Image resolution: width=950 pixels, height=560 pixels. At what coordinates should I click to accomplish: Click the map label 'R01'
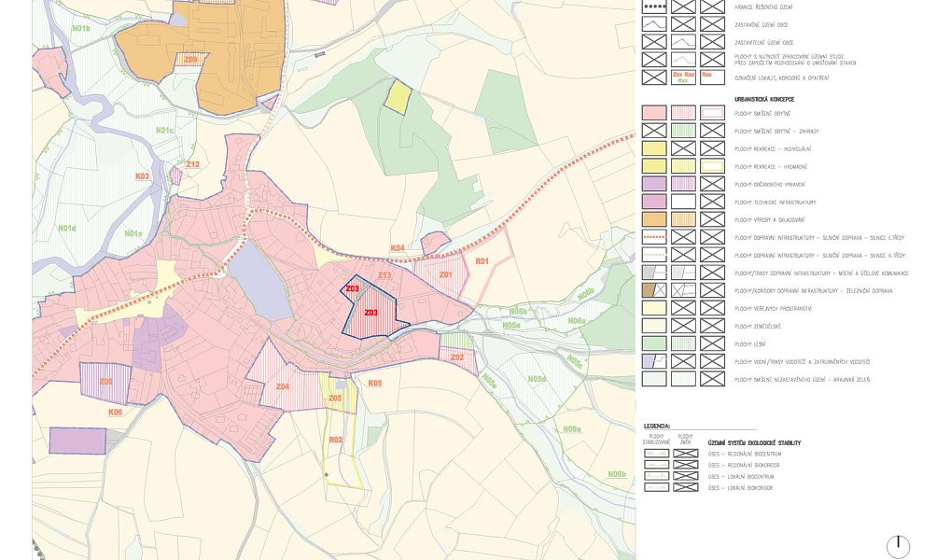(482, 261)
